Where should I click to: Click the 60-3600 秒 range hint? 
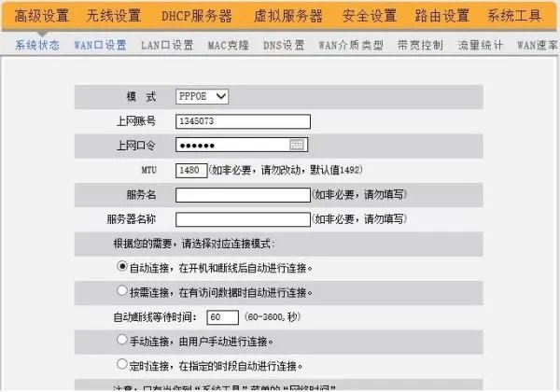[x=273, y=316]
